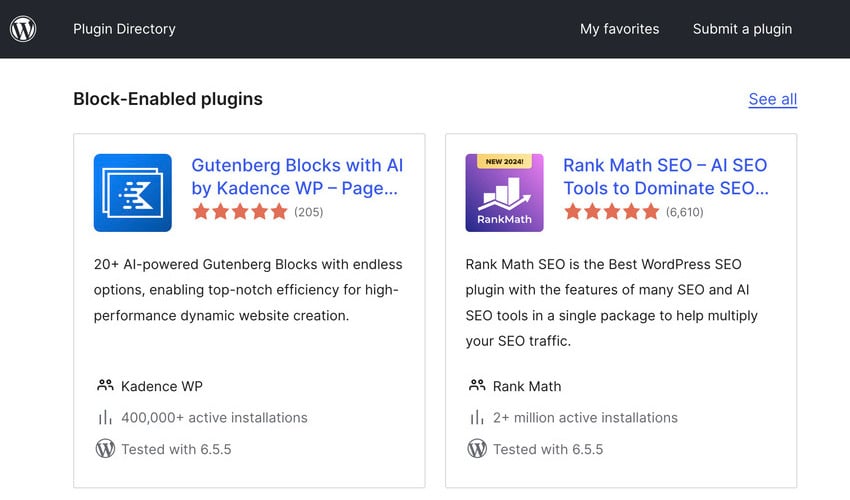Follow the See all link
Image resolution: width=850 pixels, height=500 pixels.
click(x=772, y=99)
